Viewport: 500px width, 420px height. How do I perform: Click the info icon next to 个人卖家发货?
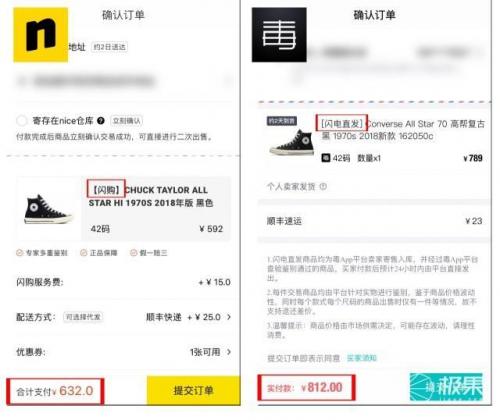[x=323, y=186]
